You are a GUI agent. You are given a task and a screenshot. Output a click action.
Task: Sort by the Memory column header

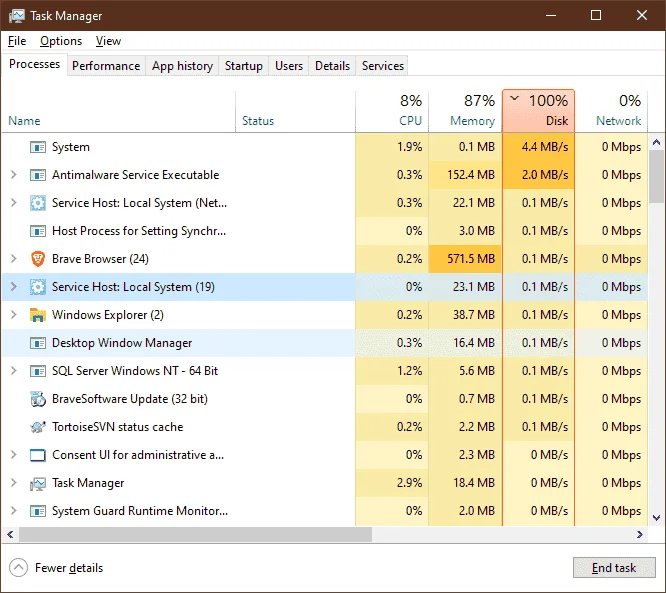(x=466, y=111)
